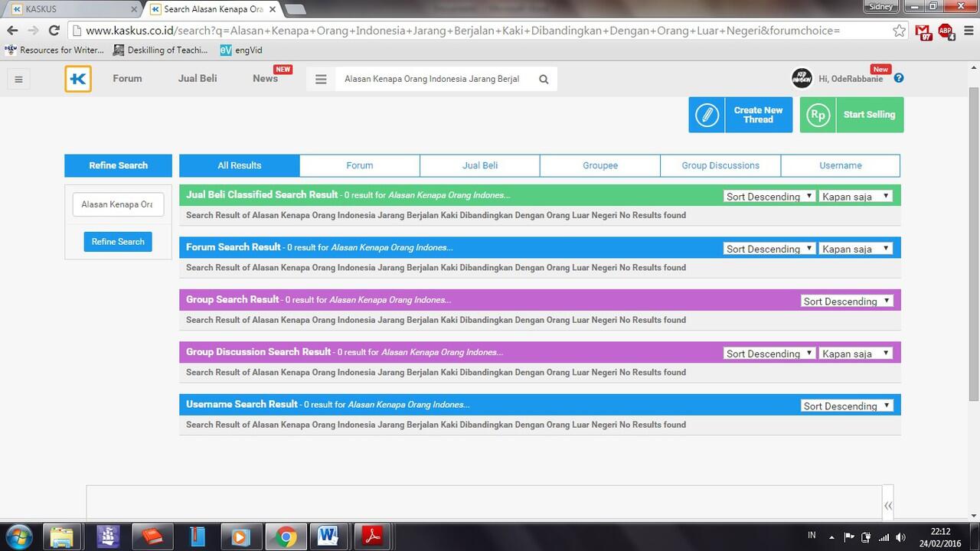The height and width of the screenshot is (551, 980).
Task: Click the browser address bar
Action: click(486, 31)
